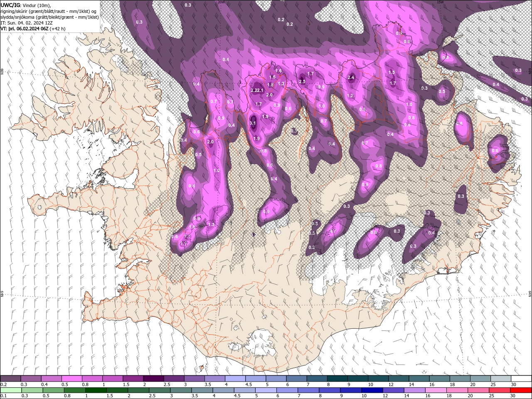The image size is (532, 399).
Task: Click the valid time line "VT: þri. 06.02.2024 06Z"
Action: pos(25,29)
